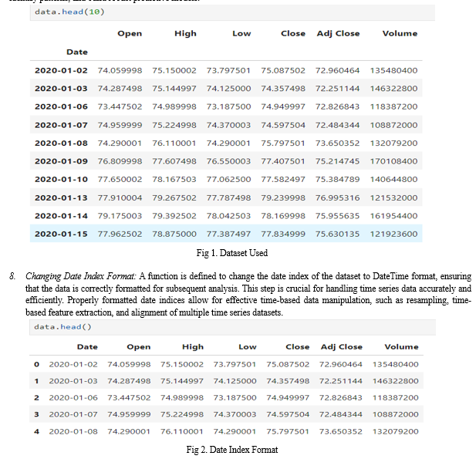Click row index 2 in second table
This screenshot has width=476, height=459.
tap(37, 398)
